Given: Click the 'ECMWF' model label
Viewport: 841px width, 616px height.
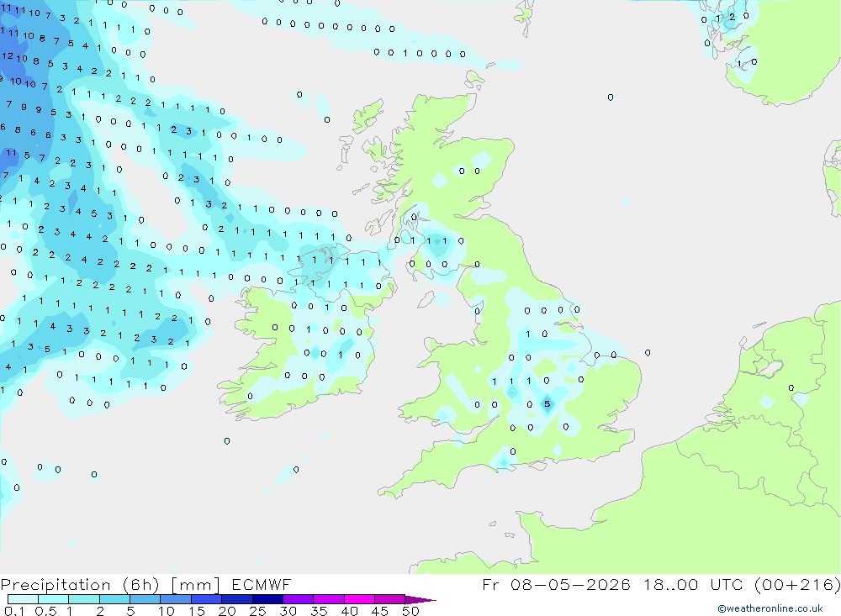Looking at the screenshot, I should 262,584.
